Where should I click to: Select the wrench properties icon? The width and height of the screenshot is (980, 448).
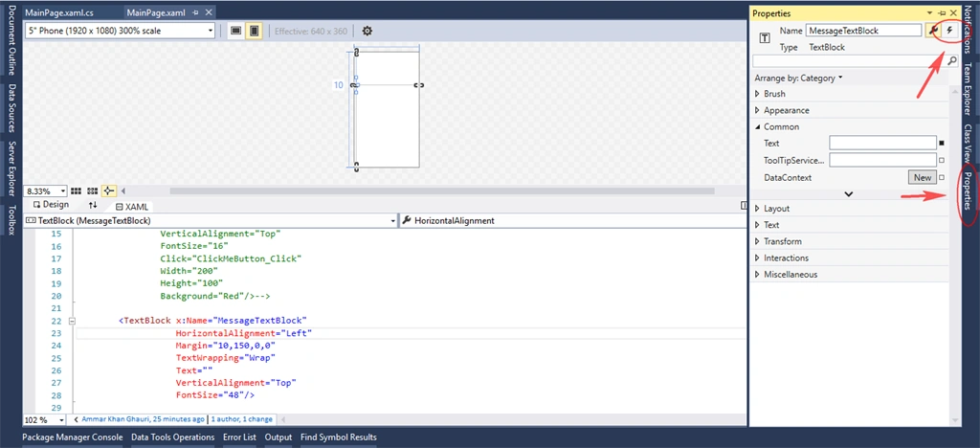click(x=933, y=30)
